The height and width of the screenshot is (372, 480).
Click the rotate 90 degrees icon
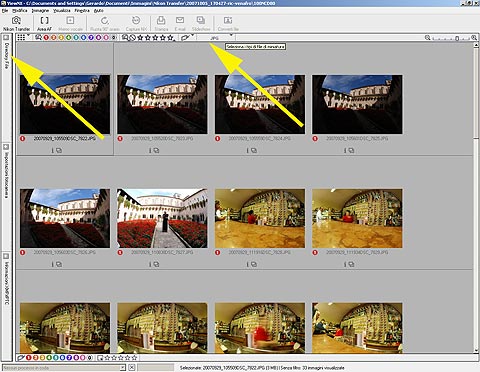click(105, 24)
